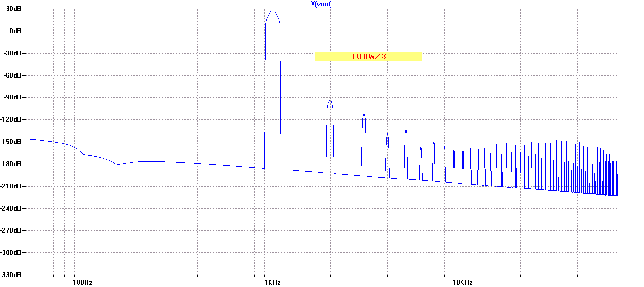This screenshot has width=644, height=287.
Task: Click the -60dB axis label
Action: pyautogui.click(x=13, y=75)
